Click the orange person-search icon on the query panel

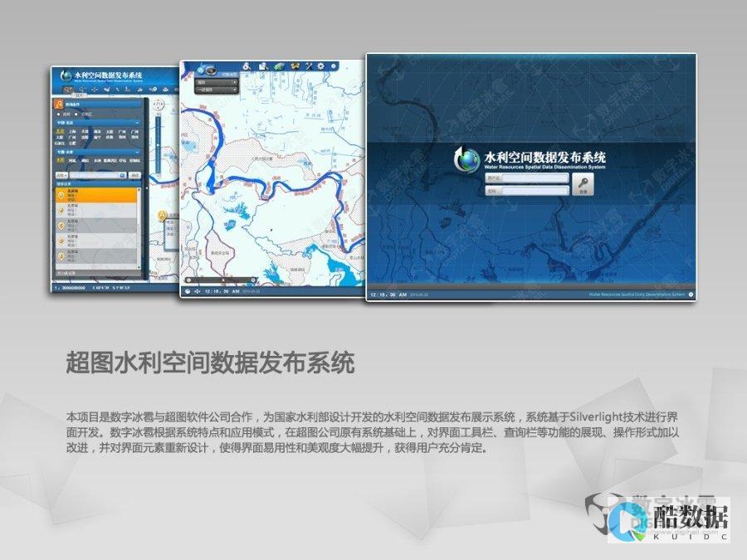tap(59, 105)
